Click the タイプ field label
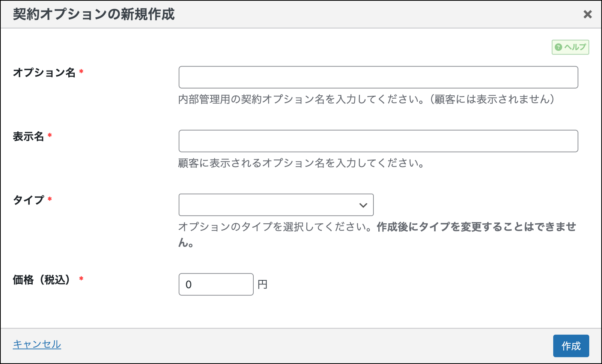The height and width of the screenshot is (364, 602). (x=29, y=200)
